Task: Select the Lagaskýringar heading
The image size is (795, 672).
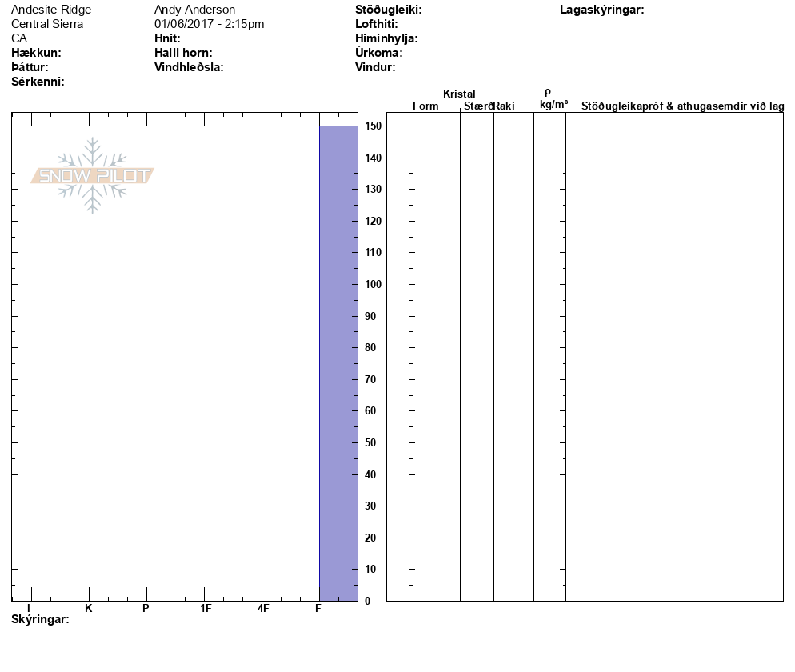Action: click(x=601, y=10)
